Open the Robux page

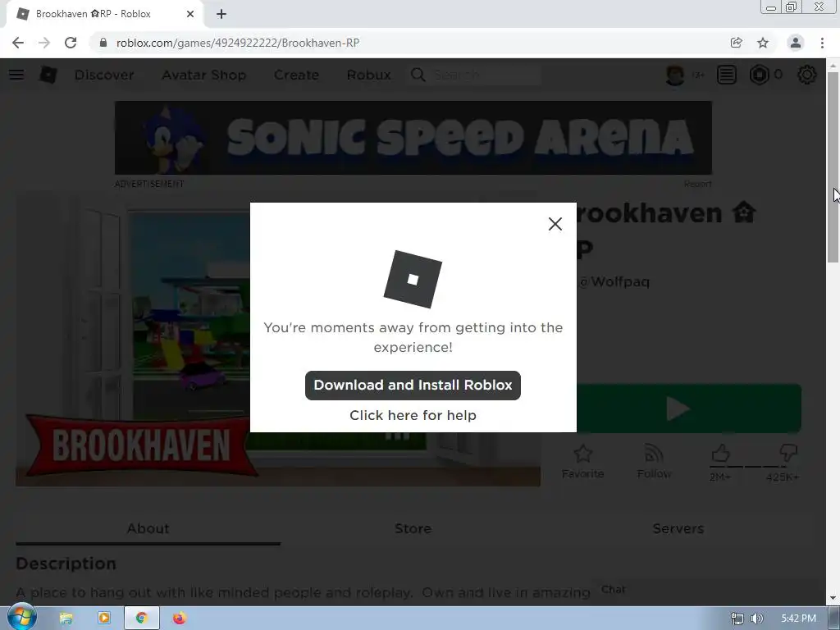368,75
